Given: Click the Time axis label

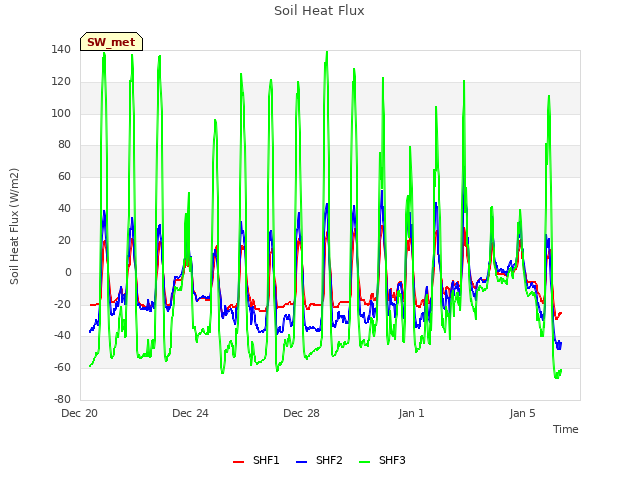Looking at the screenshot, I should 566,429.
